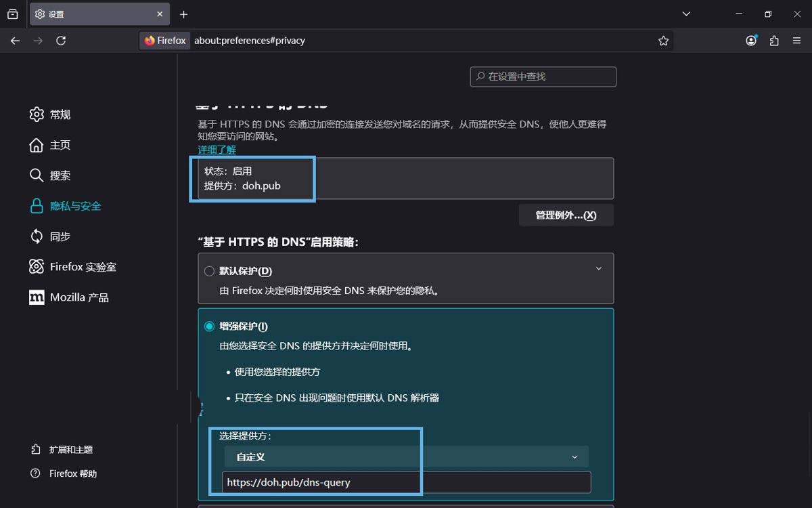
Task: Click the 在设置中查找 search field
Action: (543, 77)
